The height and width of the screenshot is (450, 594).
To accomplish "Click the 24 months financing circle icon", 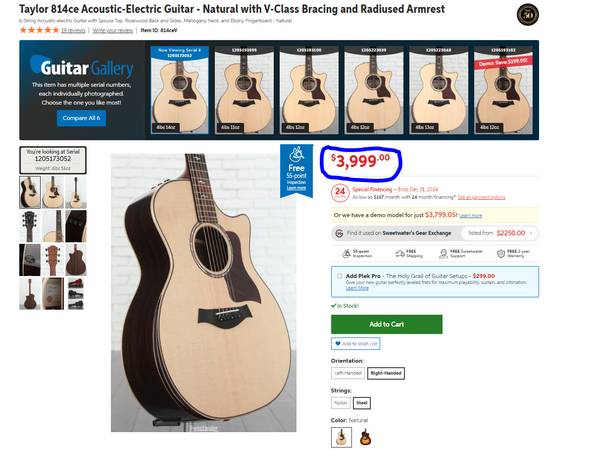I will (340, 192).
